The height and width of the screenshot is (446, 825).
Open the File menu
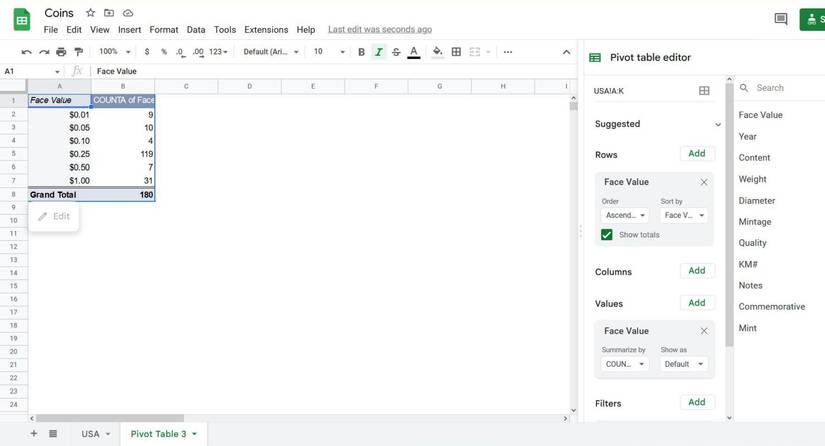coord(51,29)
